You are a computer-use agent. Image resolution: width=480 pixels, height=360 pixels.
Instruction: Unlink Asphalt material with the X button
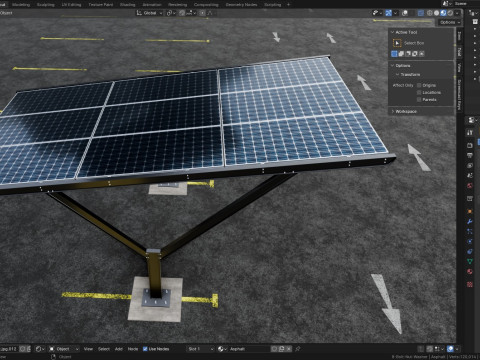point(289,349)
